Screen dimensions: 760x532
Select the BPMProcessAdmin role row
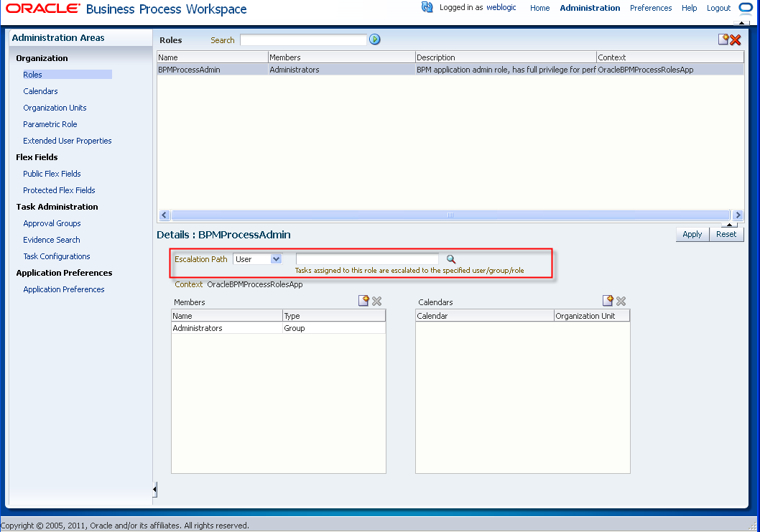coord(450,70)
